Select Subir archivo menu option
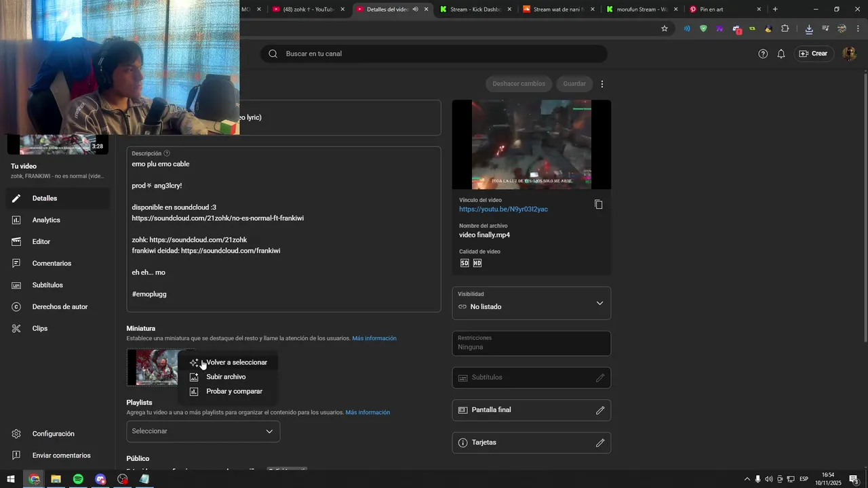The image size is (868, 488). 229,377
